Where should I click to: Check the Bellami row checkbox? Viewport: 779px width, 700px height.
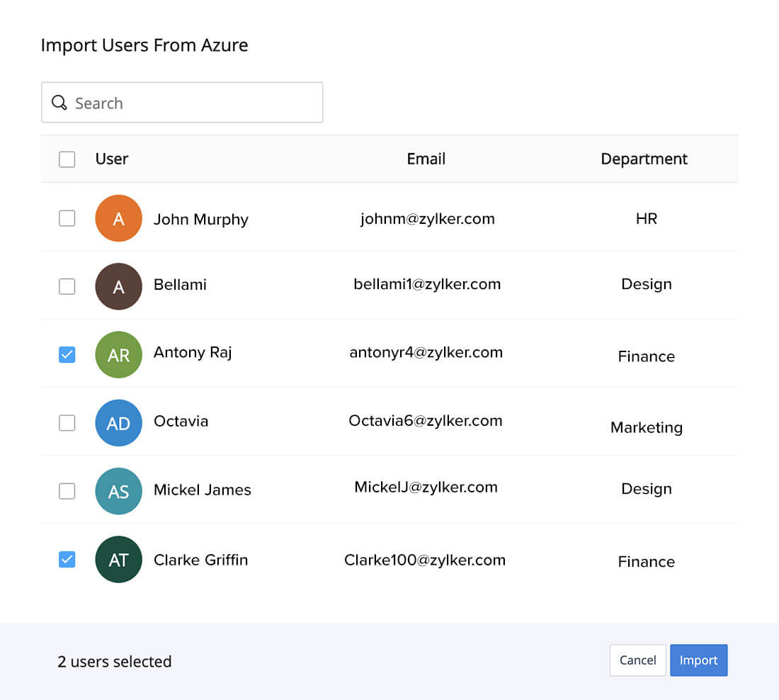point(67,286)
